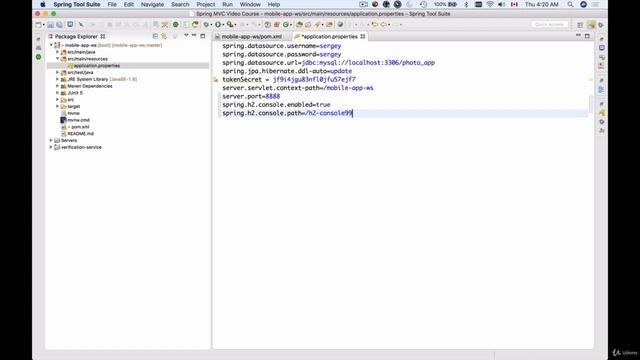Expand the target folder
The image size is (640, 360).
click(x=58, y=106)
